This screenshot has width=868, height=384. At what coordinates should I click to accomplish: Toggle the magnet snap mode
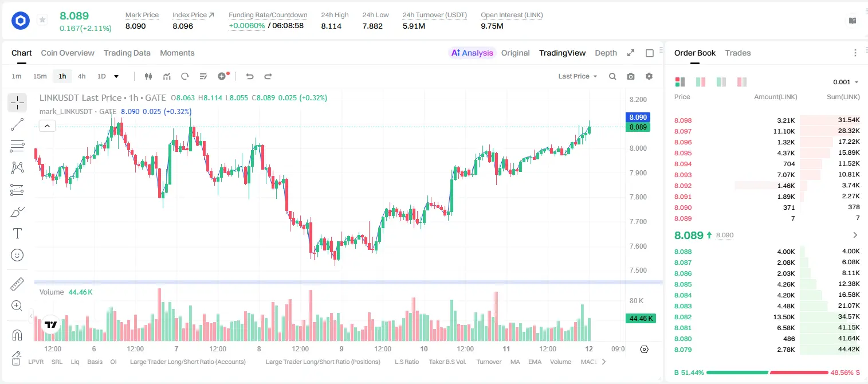click(x=17, y=335)
